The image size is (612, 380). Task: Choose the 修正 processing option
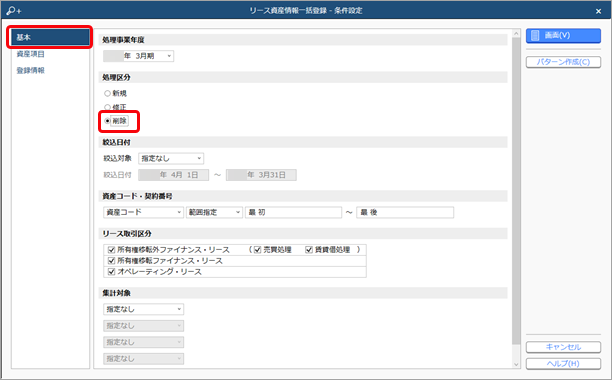coord(107,107)
